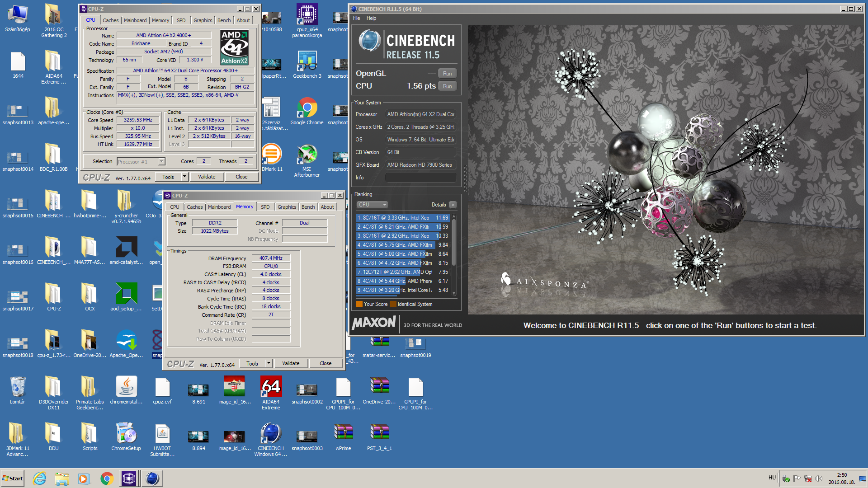The width and height of the screenshot is (868, 488).
Task: Select the aod_setup installer icon
Action: point(126,297)
